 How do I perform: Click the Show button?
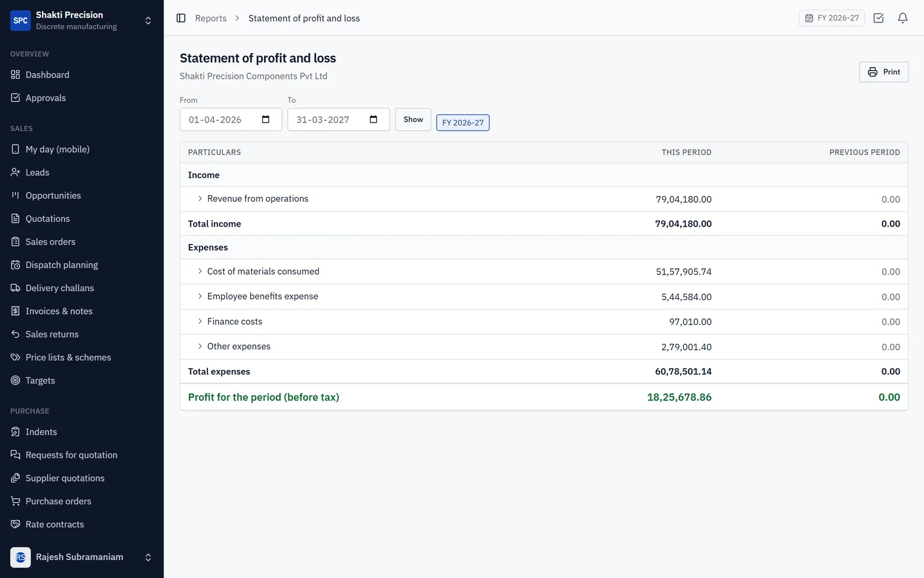tap(413, 120)
